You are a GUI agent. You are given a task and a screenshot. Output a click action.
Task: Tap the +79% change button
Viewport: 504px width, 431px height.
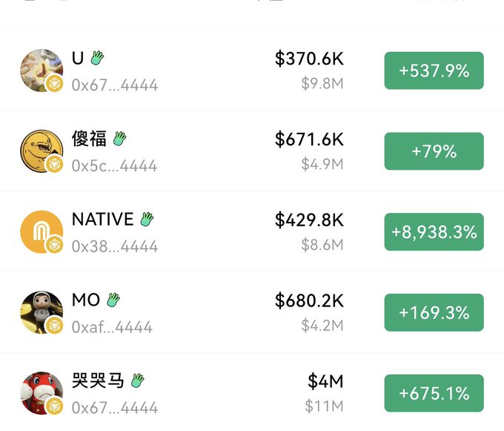[434, 151]
